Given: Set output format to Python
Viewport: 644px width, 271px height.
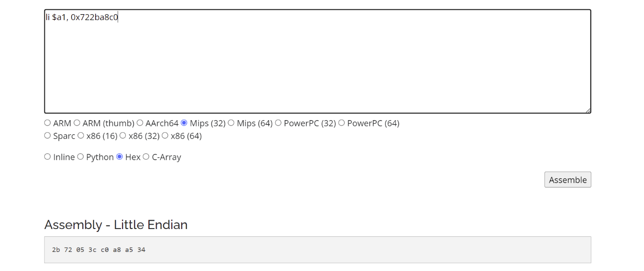Looking at the screenshot, I should (x=80, y=157).
